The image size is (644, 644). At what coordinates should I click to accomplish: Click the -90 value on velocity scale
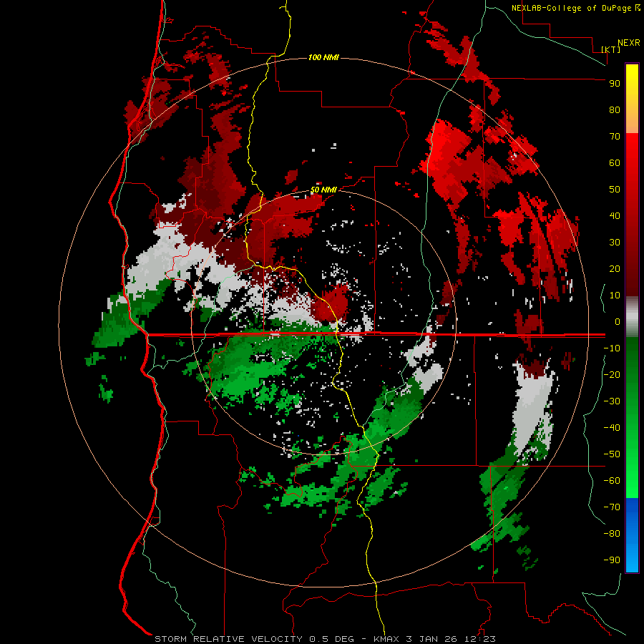tap(612, 560)
